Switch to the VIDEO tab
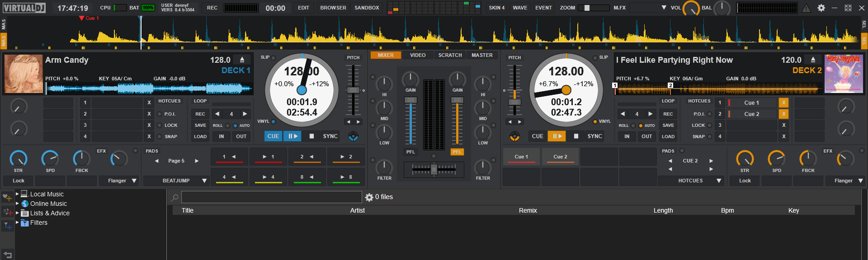 (x=418, y=55)
